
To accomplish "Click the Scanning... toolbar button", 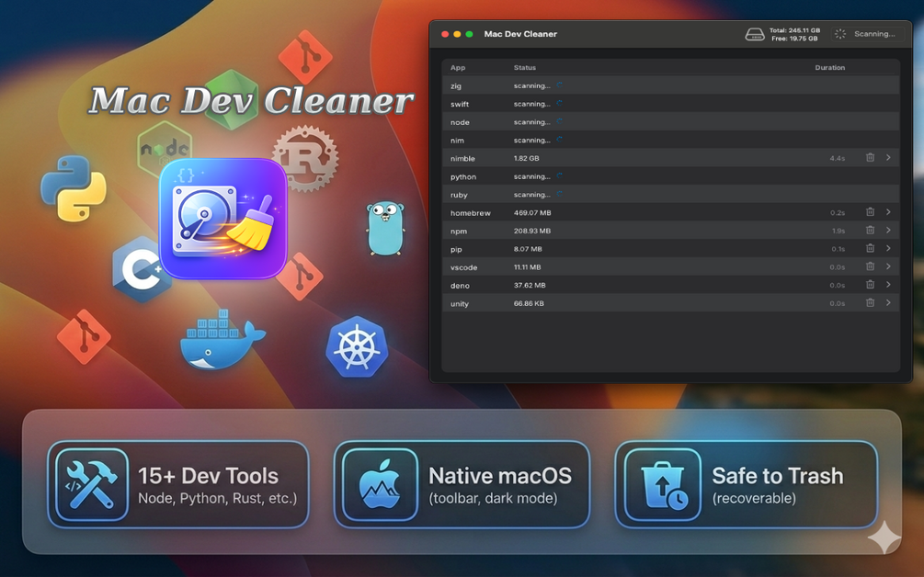I will (867, 34).
